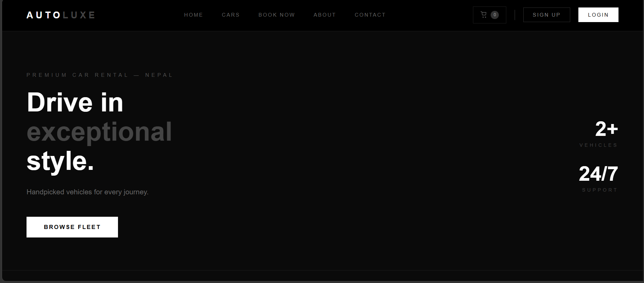
Task: Select Book Now in the navbar
Action: (x=276, y=15)
